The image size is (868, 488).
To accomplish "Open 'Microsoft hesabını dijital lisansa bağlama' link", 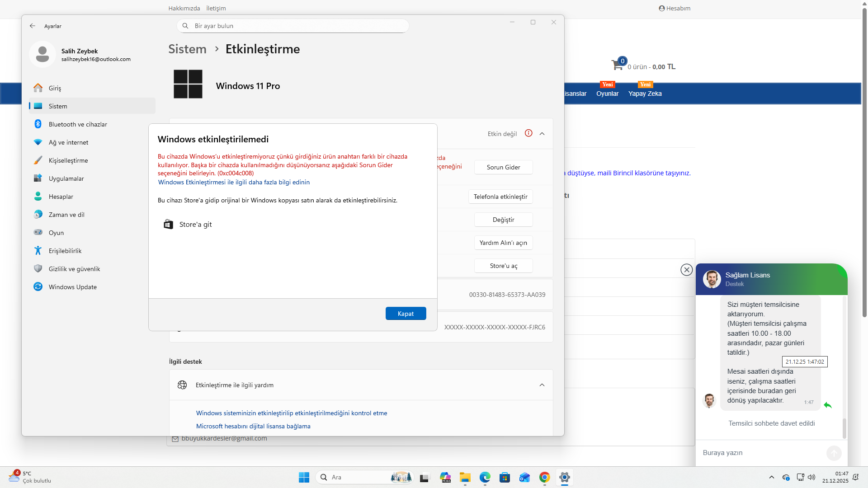I will point(253,426).
